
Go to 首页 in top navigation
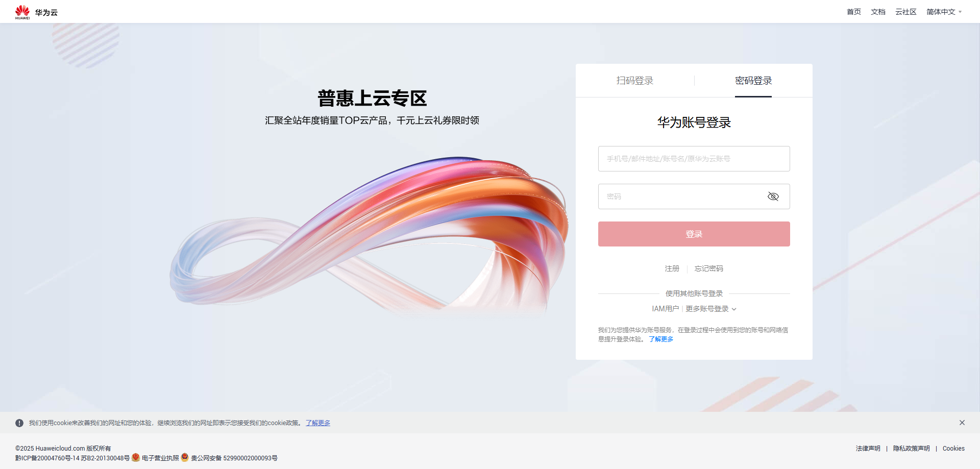(854, 12)
